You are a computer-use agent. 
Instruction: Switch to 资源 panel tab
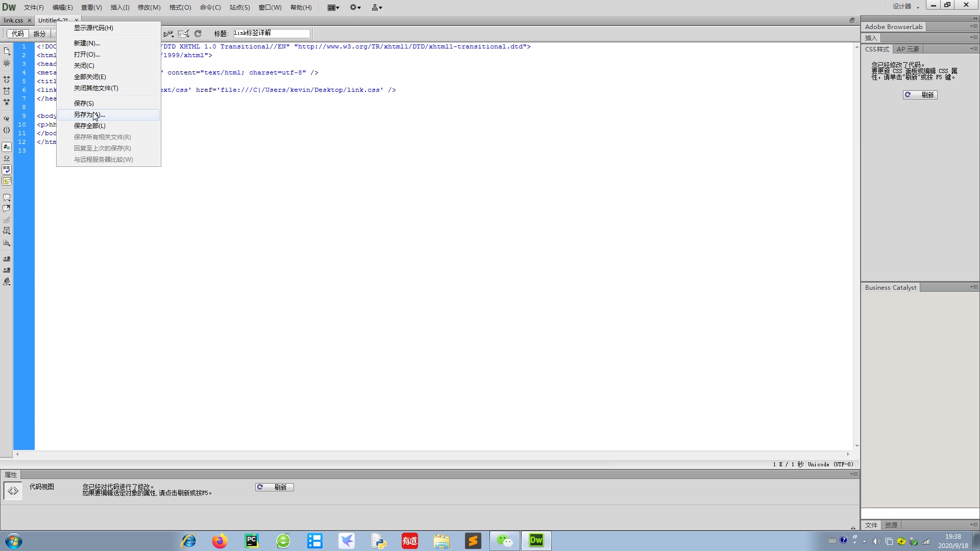point(891,525)
